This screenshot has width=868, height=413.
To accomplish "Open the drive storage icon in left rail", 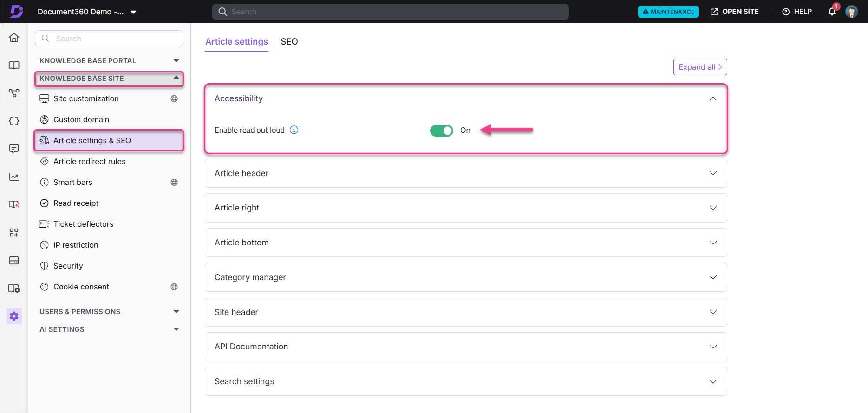I will (x=14, y=260).
